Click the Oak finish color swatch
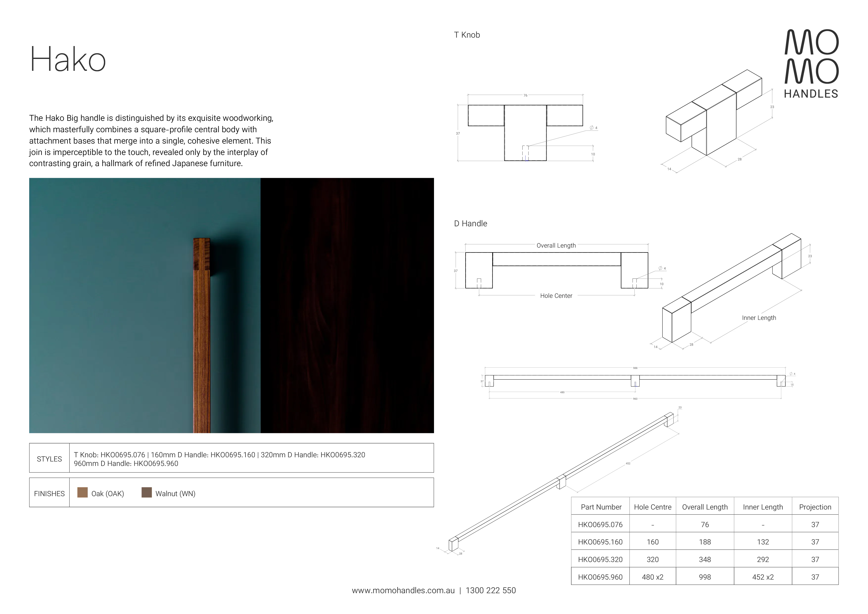This screenshot has width=868, height=614. pyautogui.click(x=83, y=493)
